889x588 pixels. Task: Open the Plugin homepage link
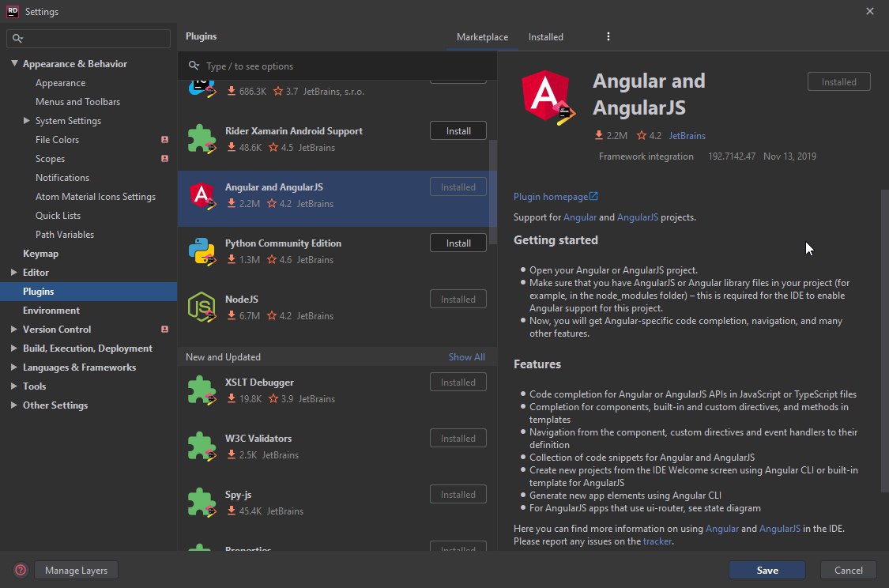click(x=551, y=197)
